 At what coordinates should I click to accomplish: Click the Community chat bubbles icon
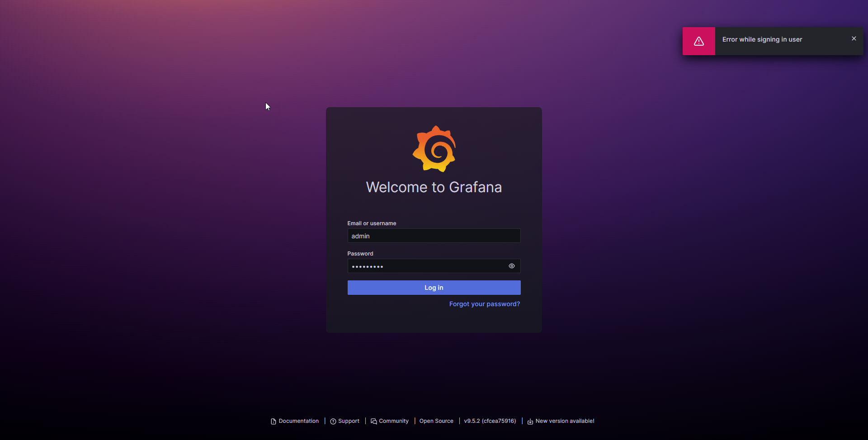coord(374,421)
